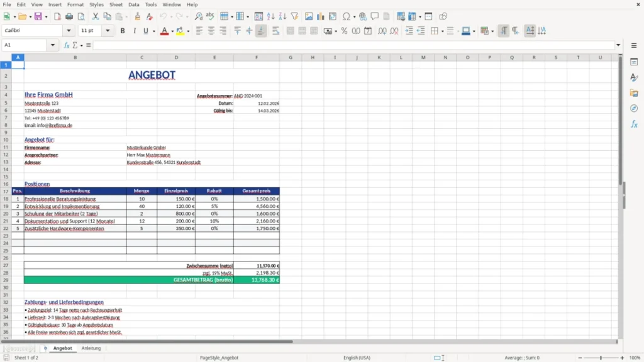Viewport: 644px width, 362px height.
Task: Toggle Align Right
Action: pos(223,31)
